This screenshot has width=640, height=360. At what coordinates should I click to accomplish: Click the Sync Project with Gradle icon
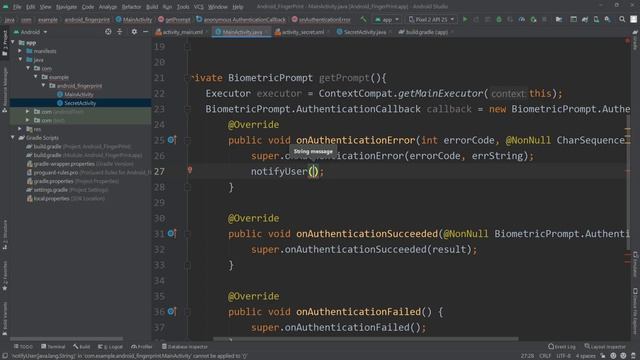(585, 19)
